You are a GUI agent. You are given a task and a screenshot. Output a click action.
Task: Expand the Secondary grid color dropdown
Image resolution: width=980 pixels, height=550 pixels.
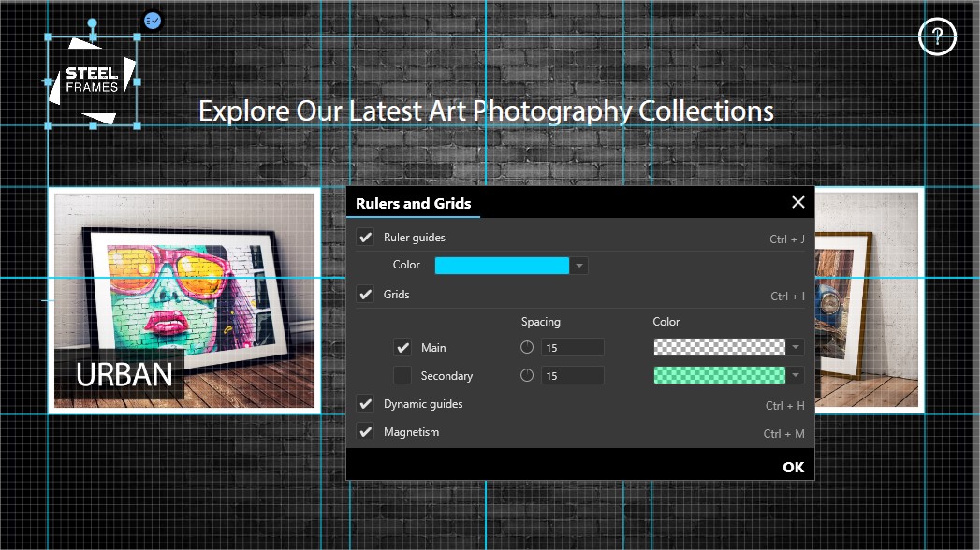tap(796, 375)
